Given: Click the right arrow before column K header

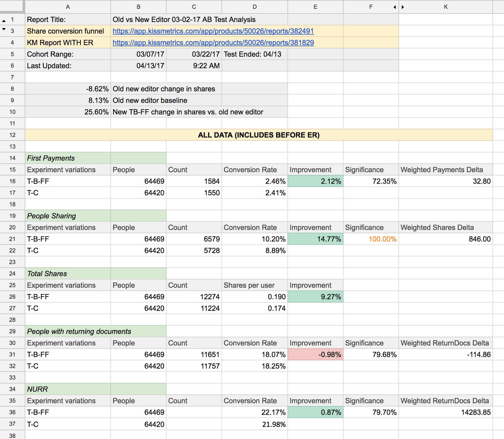Looking at the screenshot, I should click(403, 7).
